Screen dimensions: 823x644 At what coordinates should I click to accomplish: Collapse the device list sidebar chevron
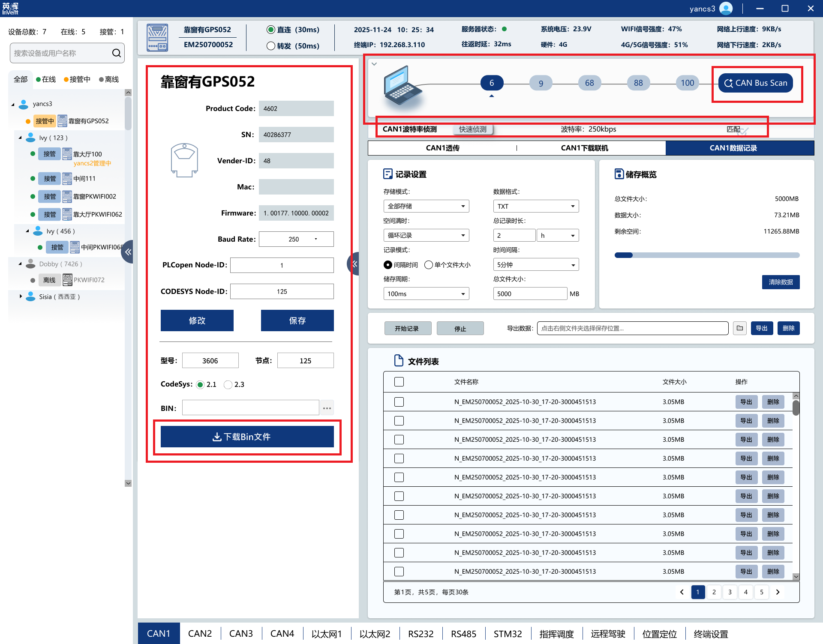pyautogui.click(x=128, y=252)
